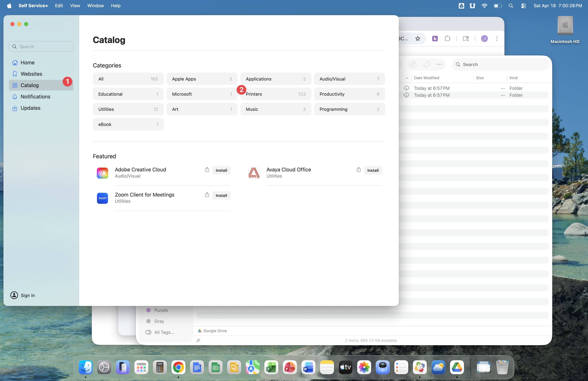Click the Self Service+ search field
Image resolution: width=588 pixels, height=381 pixels.
(41, 46)
